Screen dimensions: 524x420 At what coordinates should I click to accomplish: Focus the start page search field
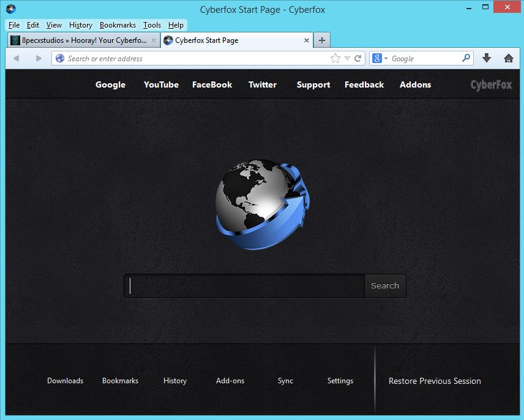(245, 286)
